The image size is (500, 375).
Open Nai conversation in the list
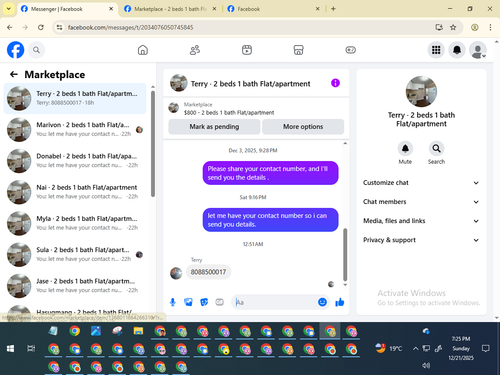pos(75,192)
